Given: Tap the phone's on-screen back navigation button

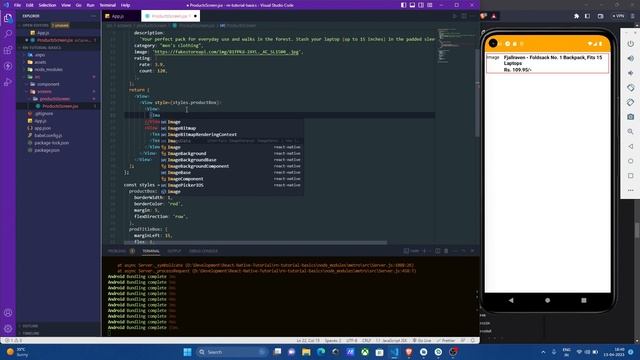Looking at the screenshot, I should (x=511, y=300).
